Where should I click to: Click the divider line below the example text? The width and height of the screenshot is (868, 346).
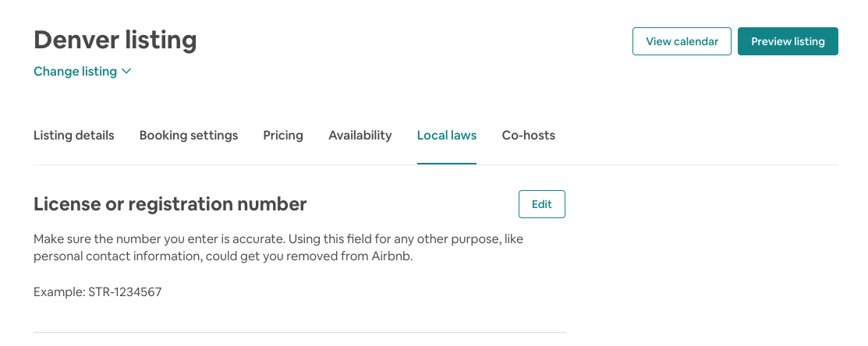[x=299, y=333]
